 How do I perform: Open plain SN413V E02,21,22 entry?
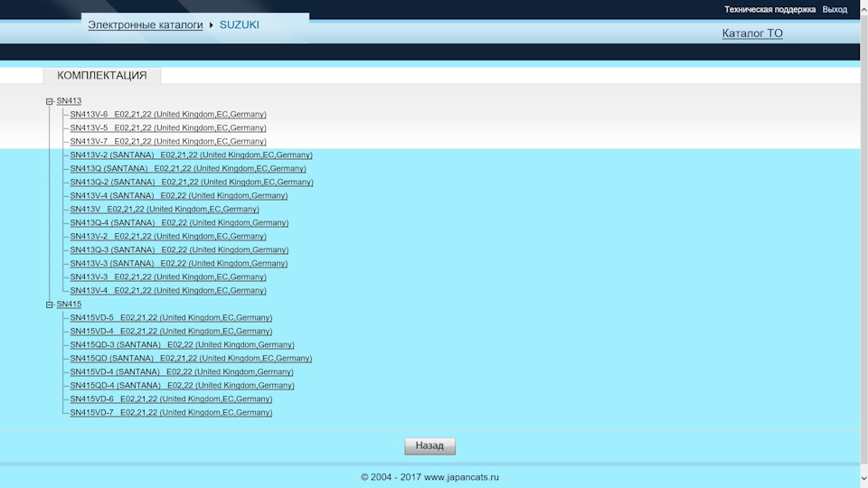(x=165, y=209)
